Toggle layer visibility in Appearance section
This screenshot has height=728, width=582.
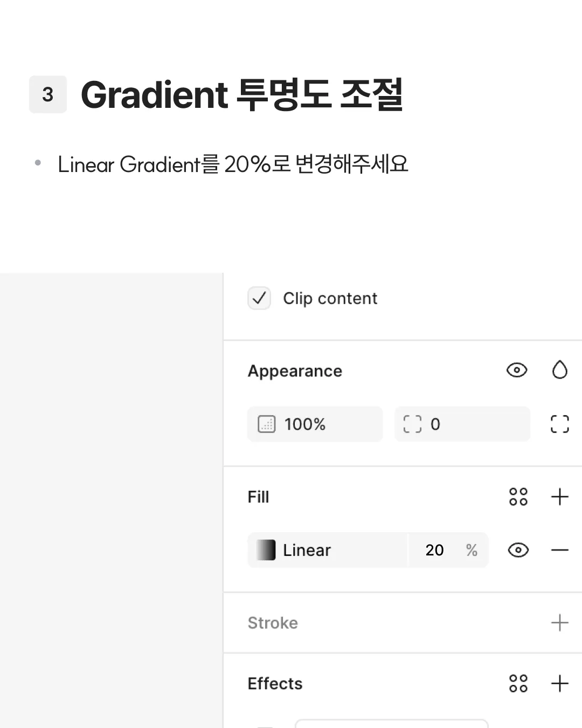point(517,370)
